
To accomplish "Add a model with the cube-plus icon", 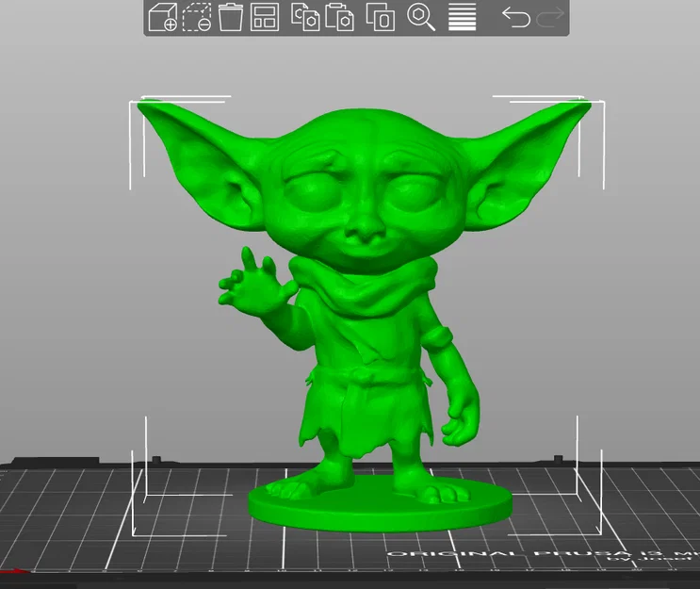I will tap(162, 17).
